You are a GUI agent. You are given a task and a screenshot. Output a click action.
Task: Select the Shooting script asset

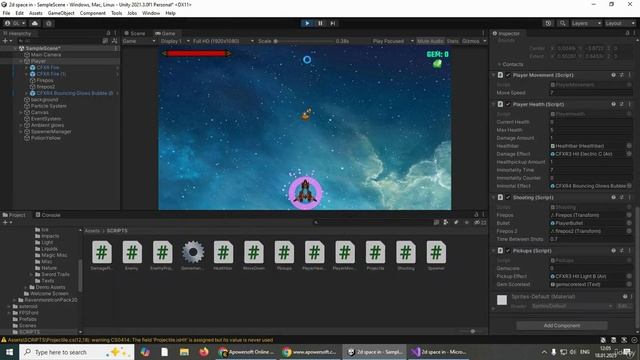406,256
